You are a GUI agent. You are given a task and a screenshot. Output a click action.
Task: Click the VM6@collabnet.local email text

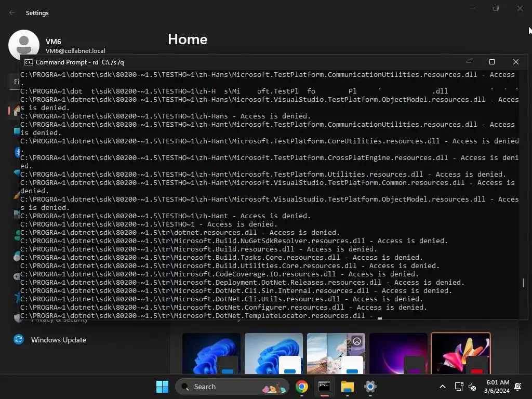75,51
